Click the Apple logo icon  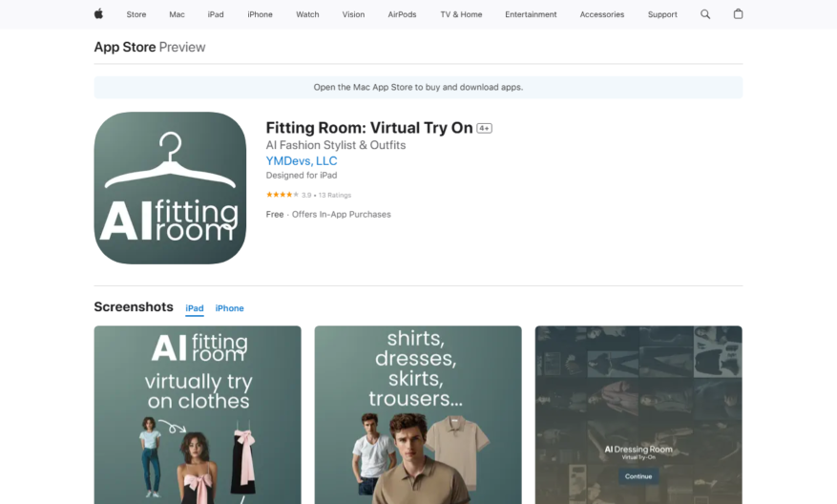pos(98,14)
